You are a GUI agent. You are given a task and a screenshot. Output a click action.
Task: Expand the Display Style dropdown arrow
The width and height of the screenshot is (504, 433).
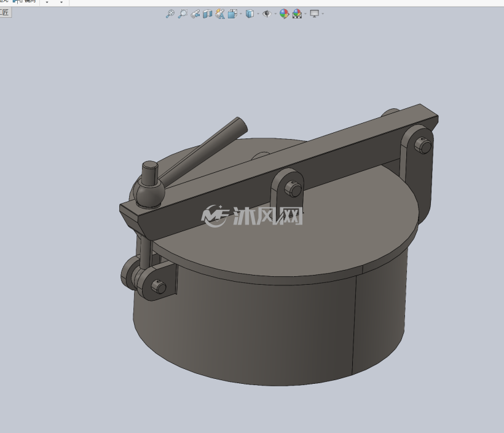coord(258,14)
